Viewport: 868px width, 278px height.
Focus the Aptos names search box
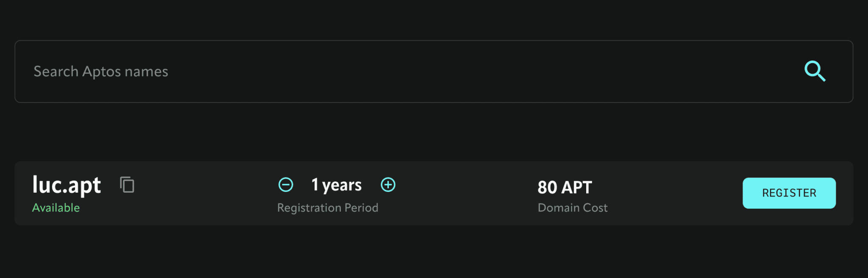click(x=381, y=71)
